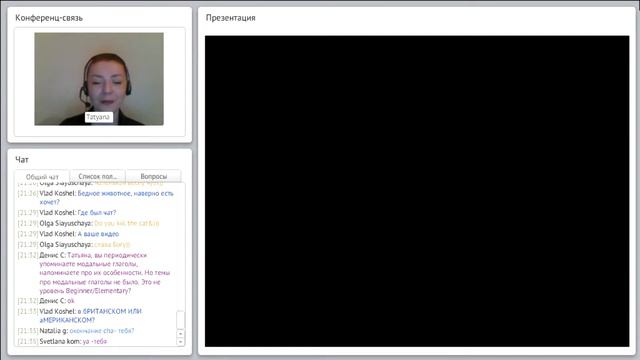Click the Презентация panel title
The width and height of the screenshot is (640, 360).
pyautogui.click(x=231, y=18)
